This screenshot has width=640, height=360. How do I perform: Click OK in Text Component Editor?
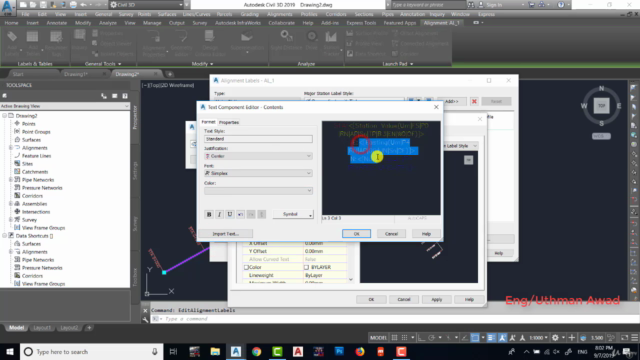tap(356, 233)
